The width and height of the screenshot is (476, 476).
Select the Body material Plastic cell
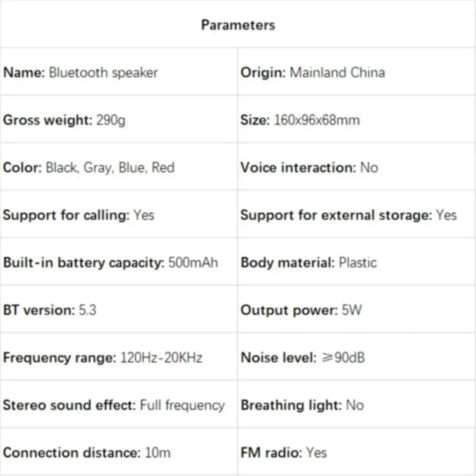(309, 263)
